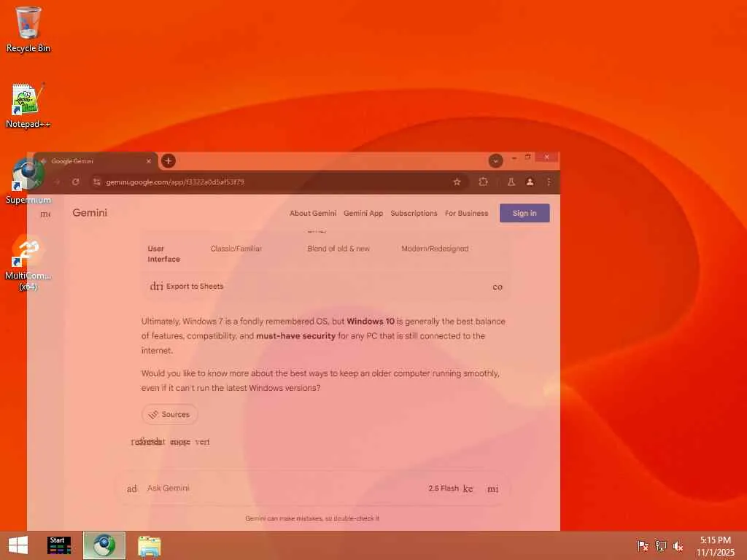Open the browser extensions puzzle icon
Image resolution: width=747 pixels, height=560 pixels.
tap(483, 182)
